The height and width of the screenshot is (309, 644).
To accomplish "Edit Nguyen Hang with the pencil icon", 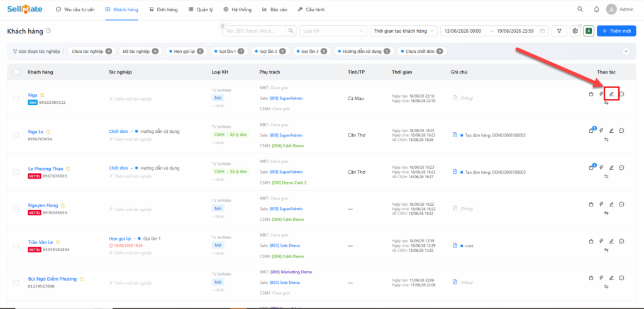I will point(611,204).
